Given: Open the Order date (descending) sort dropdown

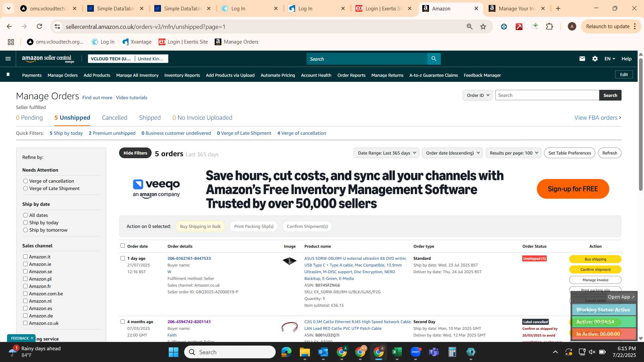Looking at the screenshot, I should pos(452,153).
